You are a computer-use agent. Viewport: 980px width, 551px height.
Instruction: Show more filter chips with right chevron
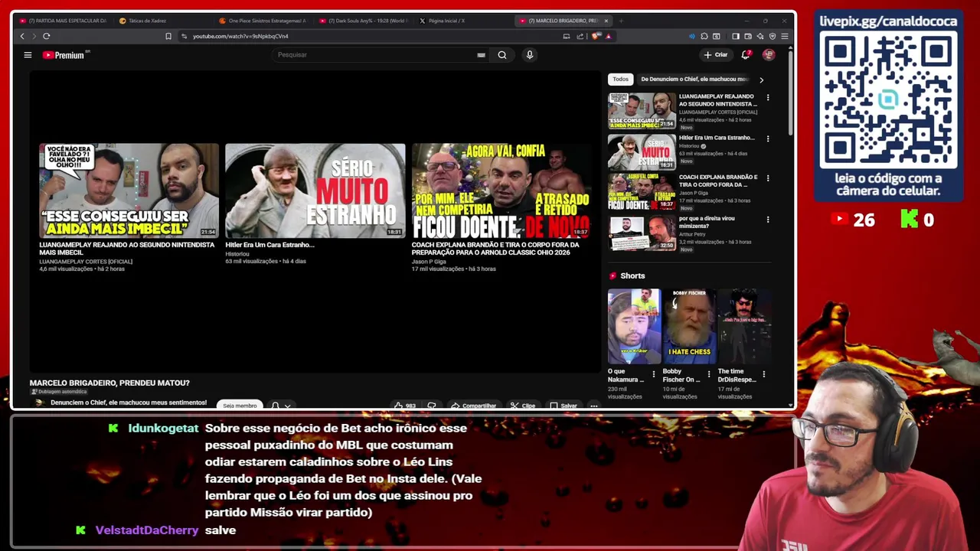[x=761, y=80]
